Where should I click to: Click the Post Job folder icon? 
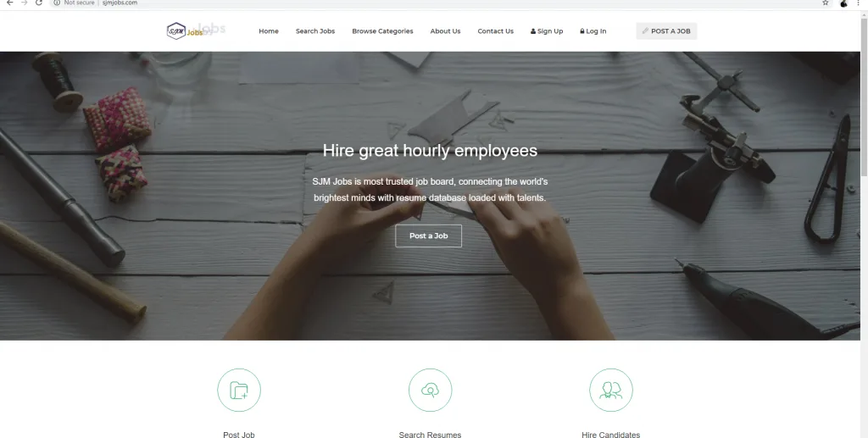tap(239, 391)
